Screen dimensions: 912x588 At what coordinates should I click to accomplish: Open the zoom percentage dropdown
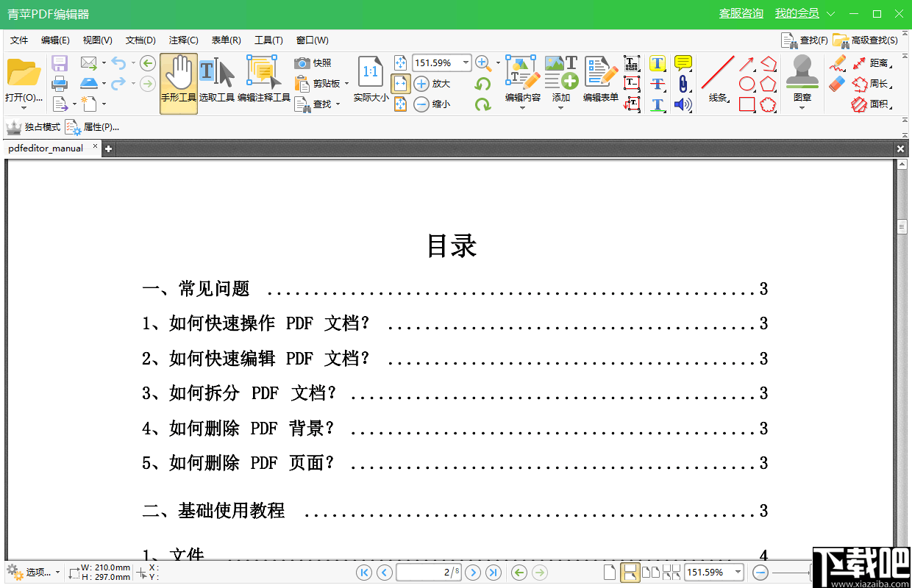click(x=466, y=62)
